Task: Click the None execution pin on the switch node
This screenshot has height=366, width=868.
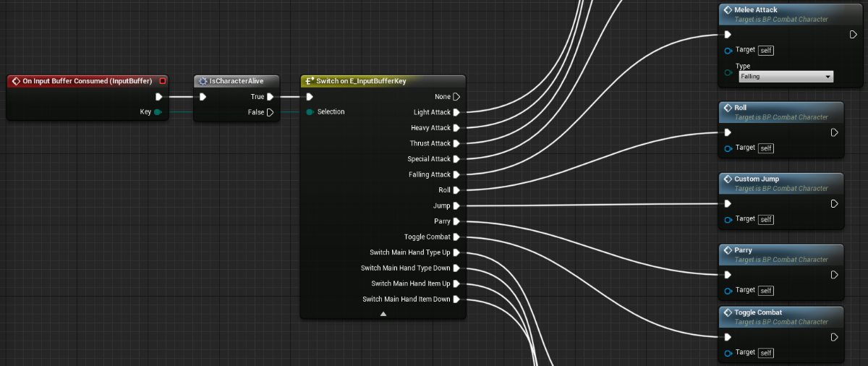Action: [456, 97]
